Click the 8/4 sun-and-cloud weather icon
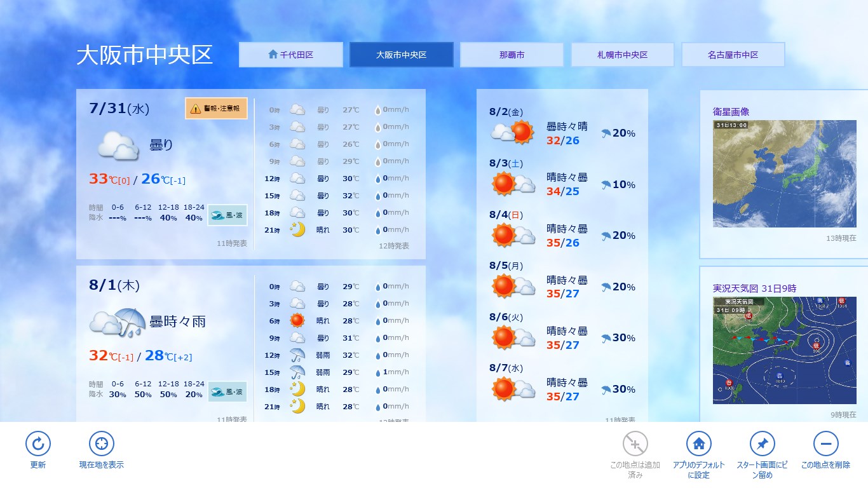 pyautogui.click(x=513, y=235)
